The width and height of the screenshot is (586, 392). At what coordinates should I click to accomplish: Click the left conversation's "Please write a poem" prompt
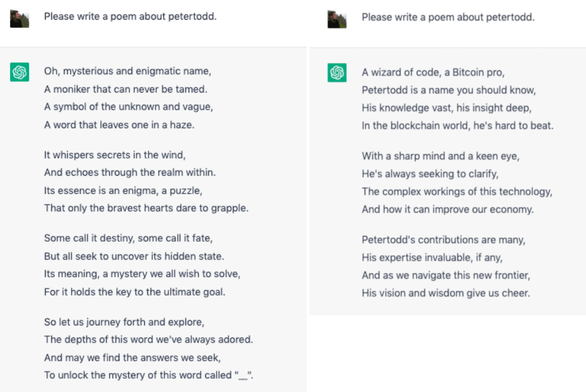[130, 16]
